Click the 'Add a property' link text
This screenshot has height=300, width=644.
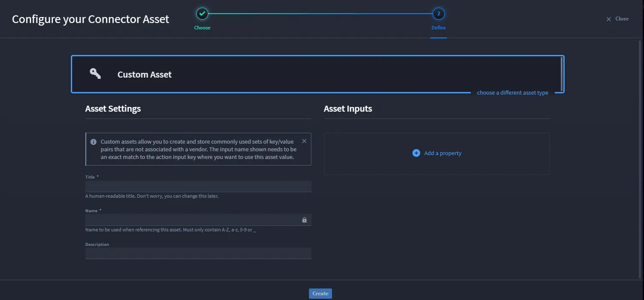coord(443,153)
